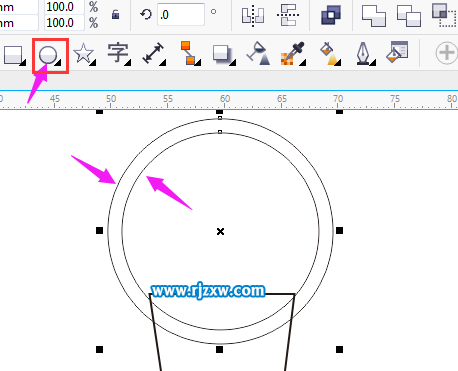Select the Color Eyedropper tool
This screenshot has width=458, height=371.
(292, 53)
